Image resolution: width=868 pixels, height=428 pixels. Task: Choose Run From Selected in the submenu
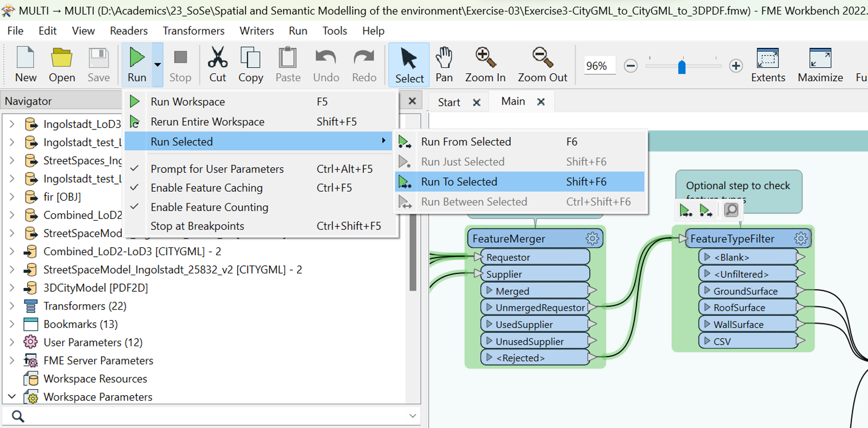520,142
